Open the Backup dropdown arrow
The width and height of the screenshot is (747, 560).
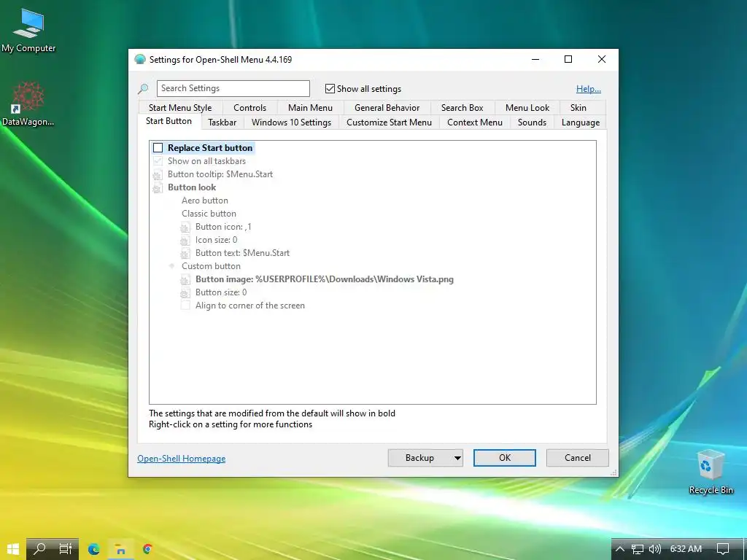click(x=457, y=458)
